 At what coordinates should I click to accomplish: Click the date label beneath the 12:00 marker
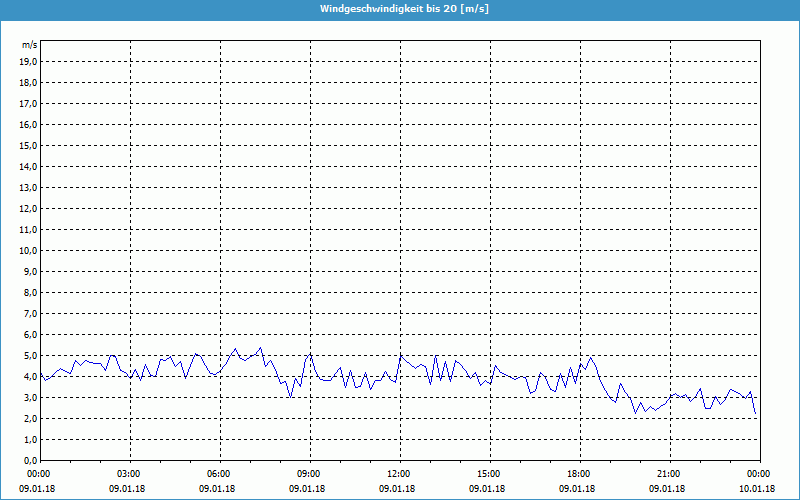pos(399,489)
